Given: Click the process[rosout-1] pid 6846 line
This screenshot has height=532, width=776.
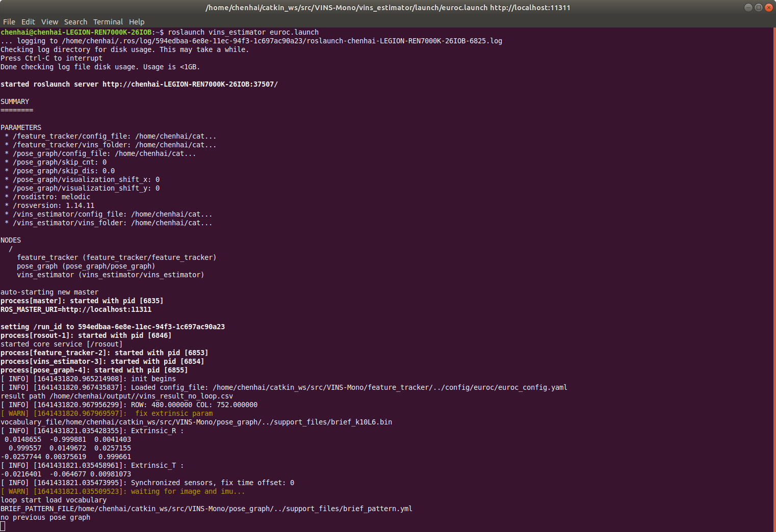Looking at the screenshot, I should tap(86, 335).
